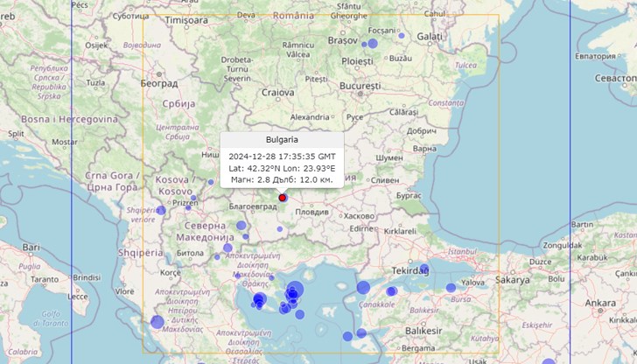This screenshot has height=364, width=637.
Task: Click the București city label
Action: coord(360,87)
